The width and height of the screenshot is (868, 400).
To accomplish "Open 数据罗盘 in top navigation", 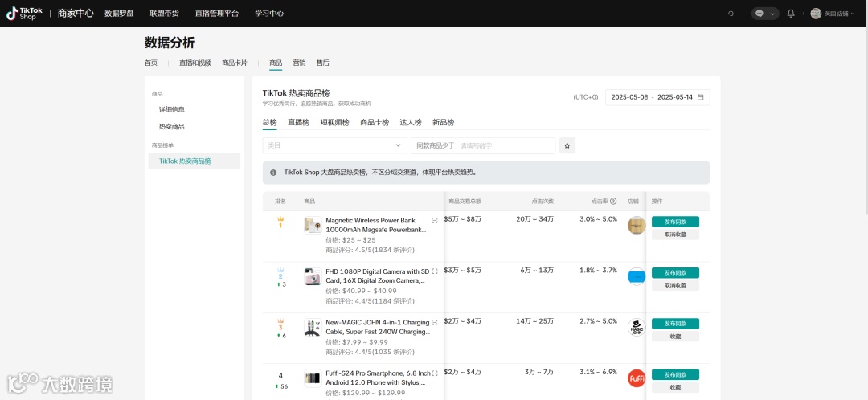I will coord(119,14).
